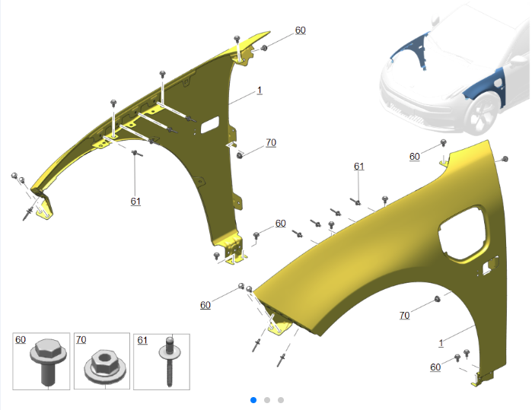Click label 60 near left fender lower bracket
Viewport: 532px width, 410px height.
point(280,223)
